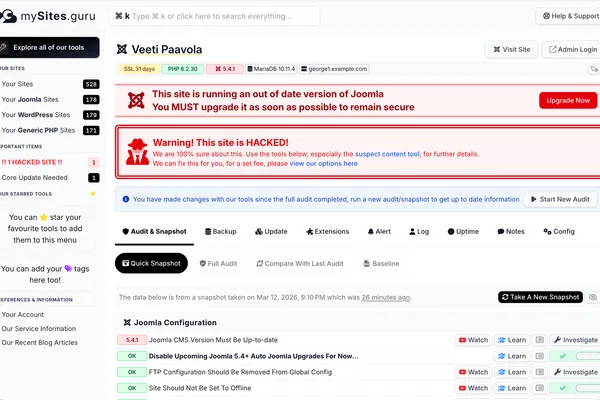
Task: Open Your Sites in the sidebar
Action: [x=50, y=84]
